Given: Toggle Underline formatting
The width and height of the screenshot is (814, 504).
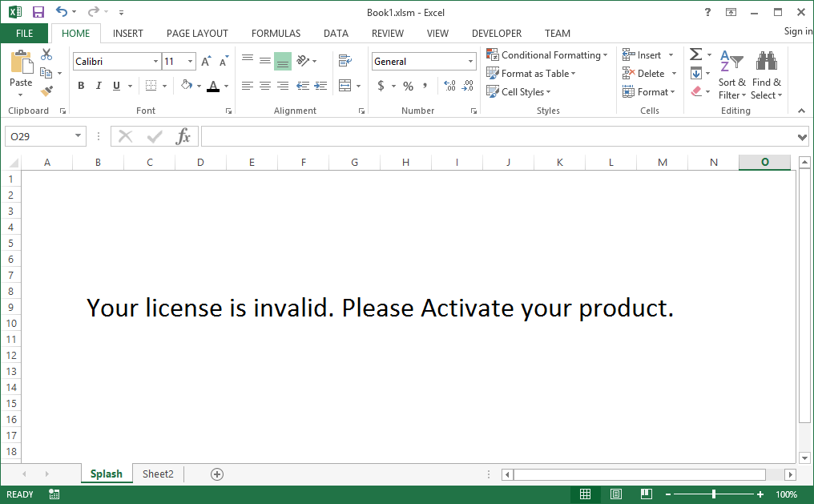Looking at the screenshot, I should pos(116,86).
